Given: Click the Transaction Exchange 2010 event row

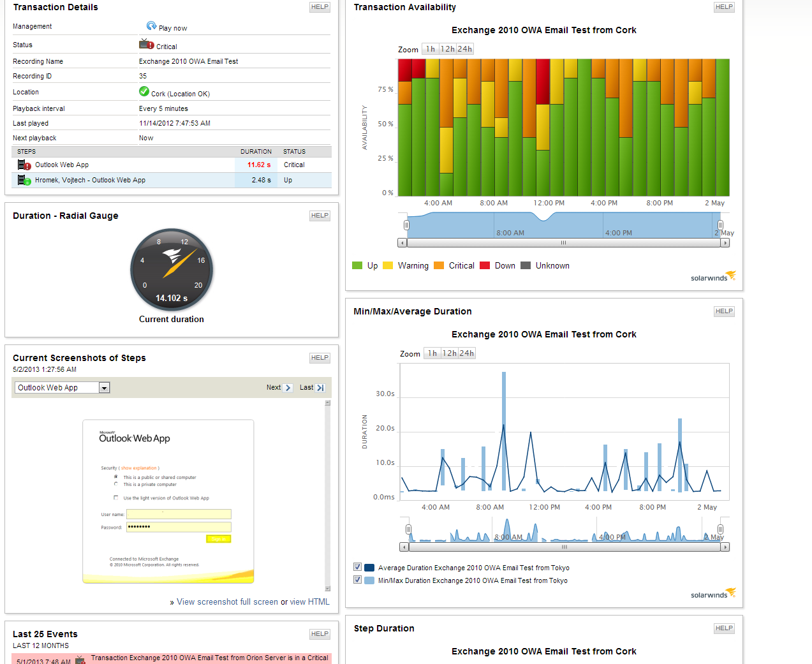Looking at the screenshot, I should coord(172,659).
